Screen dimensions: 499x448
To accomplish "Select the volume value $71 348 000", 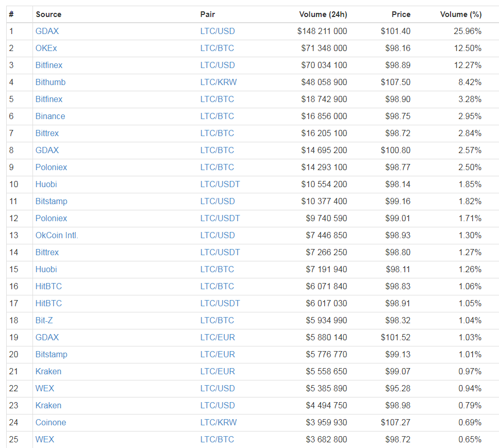I will tap(324, 48).
